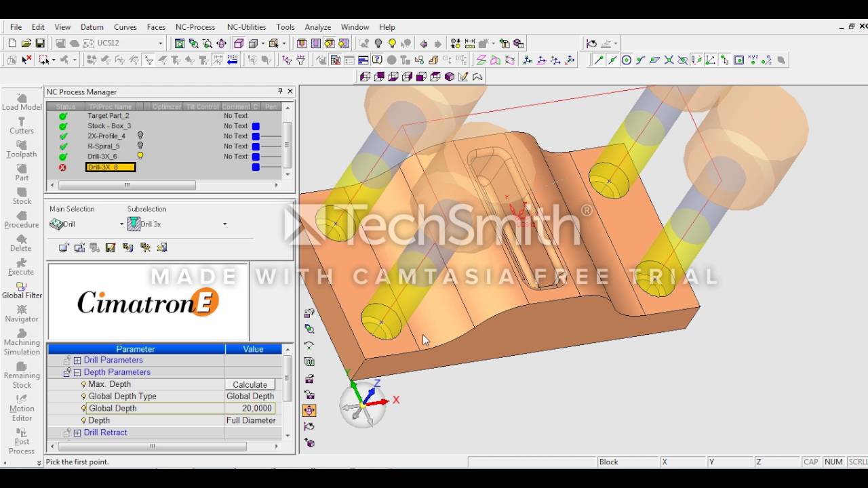Open the Stock sidebar tool

tap(22, 197)
